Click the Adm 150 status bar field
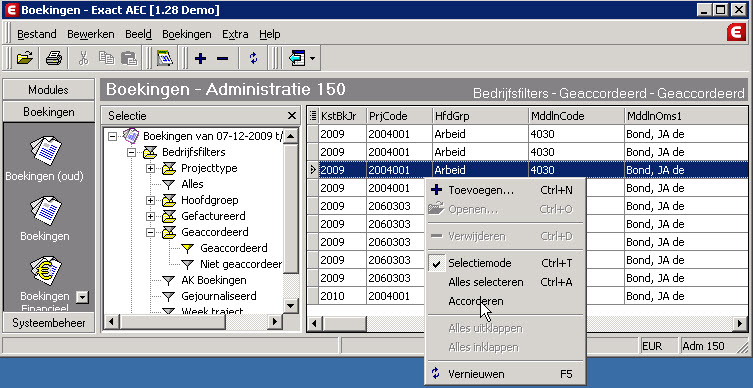The image size is (753, 388). pyautogui.click(x=714, y=346)
